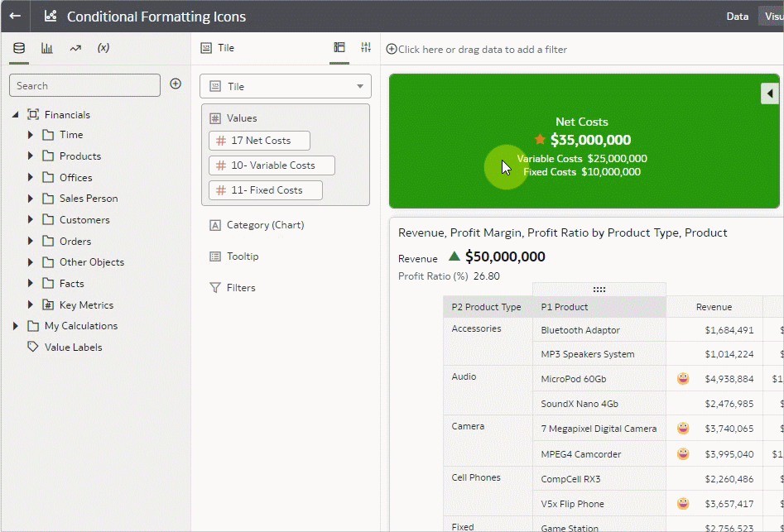Select the Grammar layout icon
This screenshot has width=784, height=532.
[x=339, y=47]
